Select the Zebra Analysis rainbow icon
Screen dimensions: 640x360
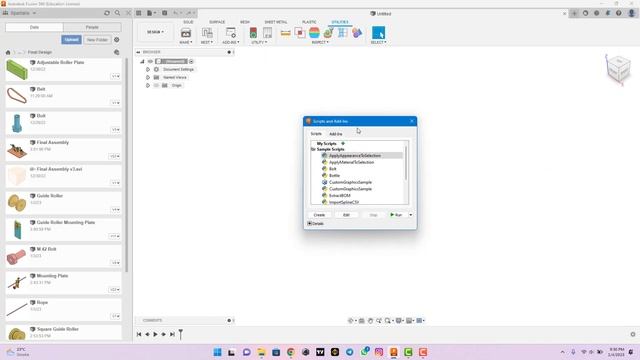click(x=314, y=33)
